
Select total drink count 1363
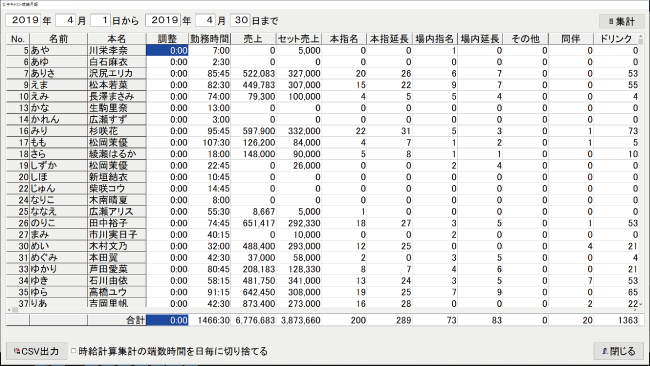616,320
